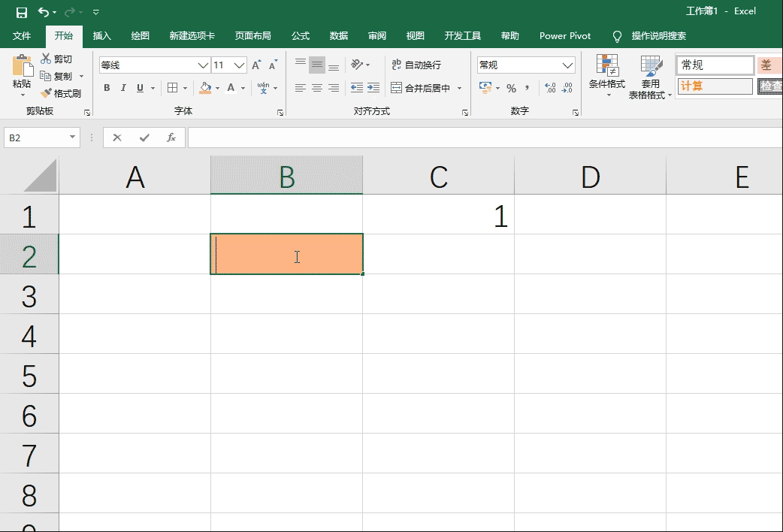Click the Increase Indent icon
The width and height of the screenshot is (783, 532).
(x=373, y=88)
